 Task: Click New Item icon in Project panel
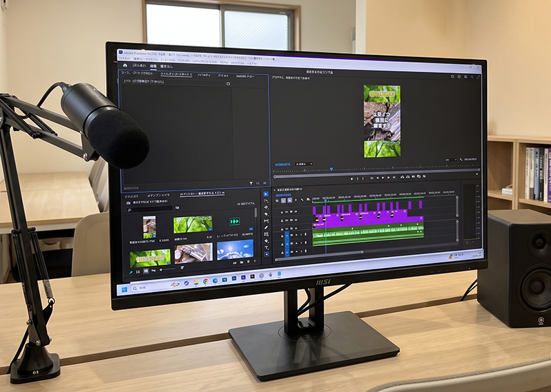[249, 262]
